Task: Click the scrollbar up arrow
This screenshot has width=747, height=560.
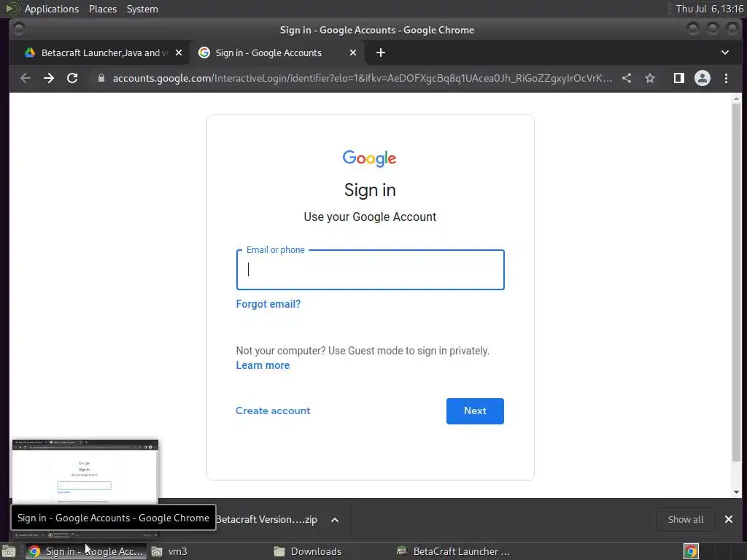Action: (737, 98)
